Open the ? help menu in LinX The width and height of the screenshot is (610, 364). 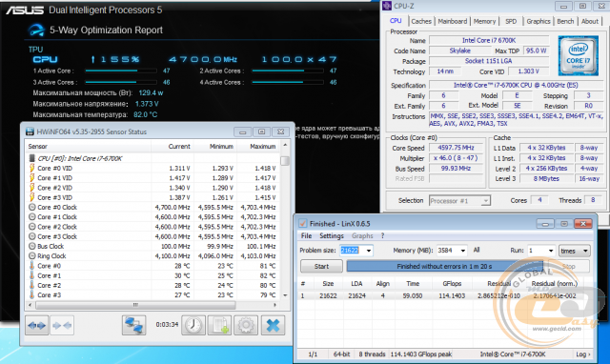pyautogui.click(x=382, y=235)
